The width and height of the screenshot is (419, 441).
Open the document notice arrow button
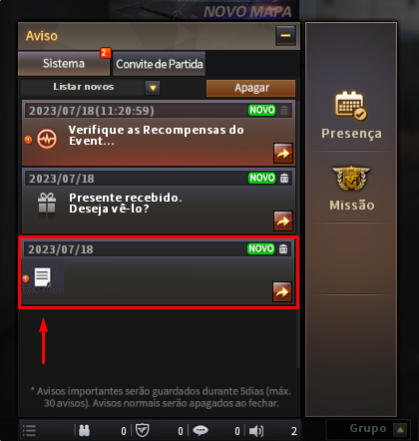[x=282, y=292]
